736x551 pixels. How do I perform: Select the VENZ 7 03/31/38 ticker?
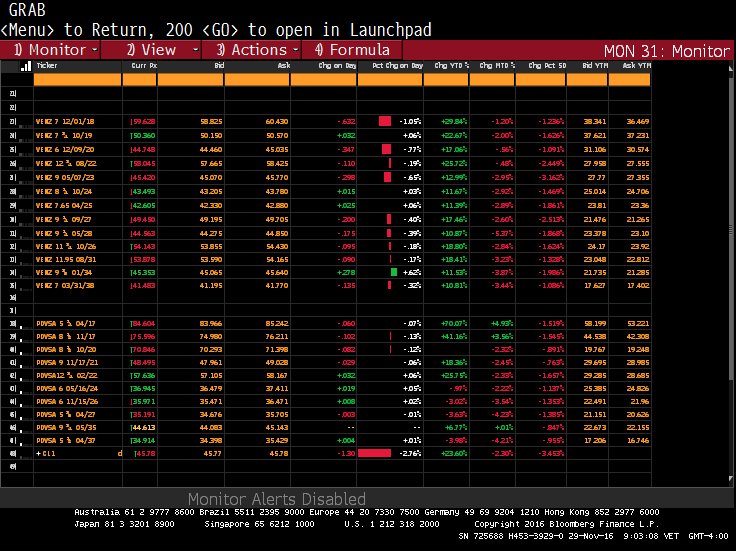[65, 285]
